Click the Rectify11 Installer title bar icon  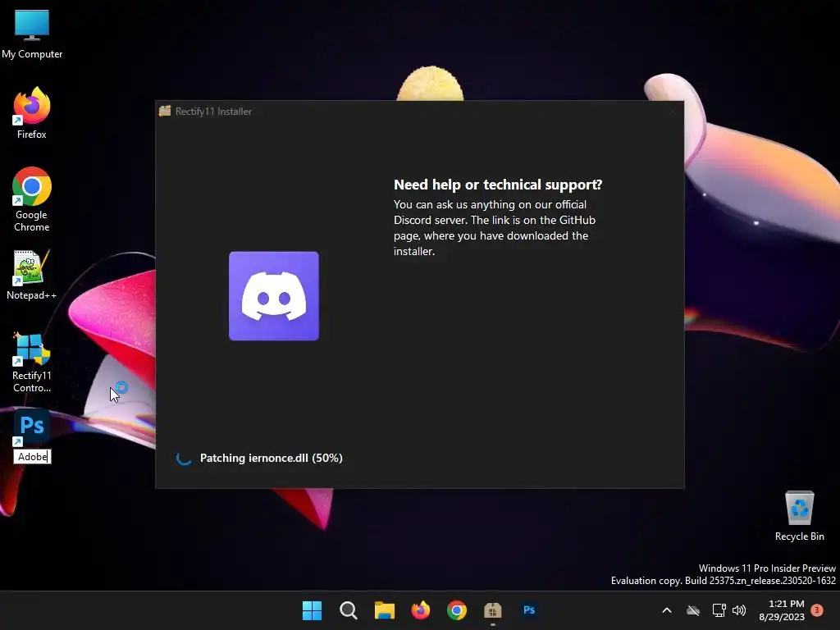coord(164,111)
